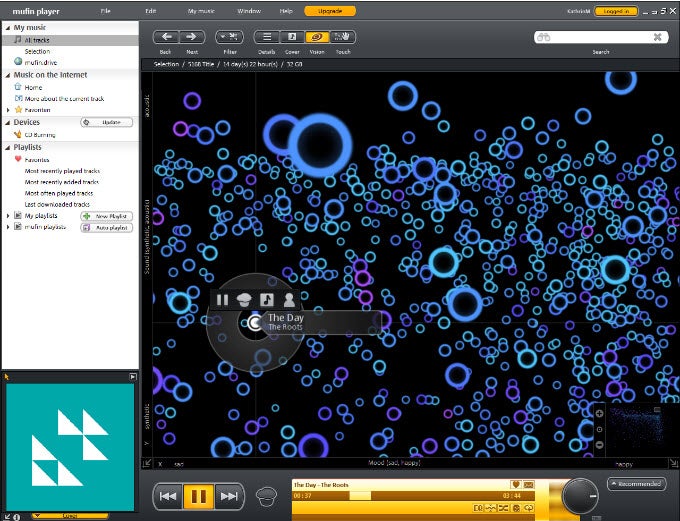Expand the starred Favorites tree node
This screenshot has height=521, width=680.
coord(8,110)
